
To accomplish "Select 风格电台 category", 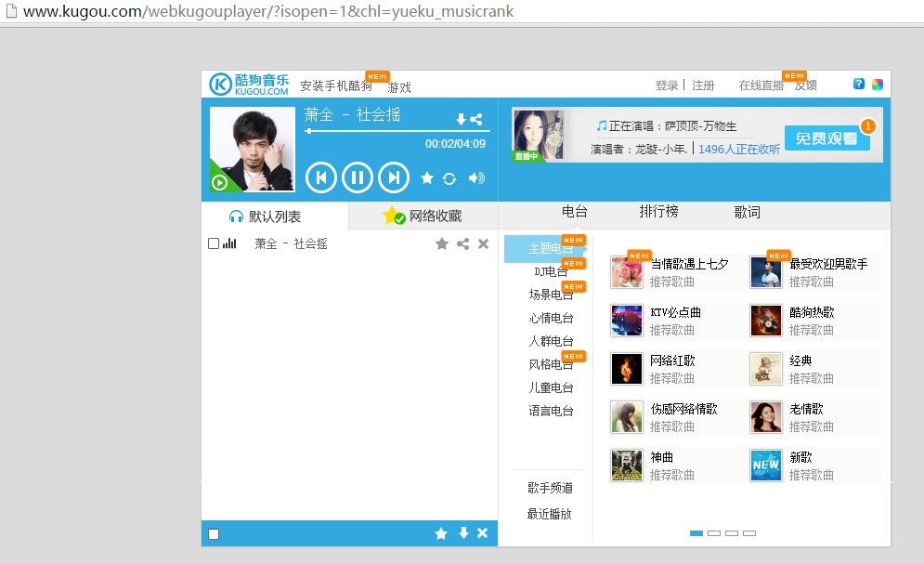I will [551, 364].
